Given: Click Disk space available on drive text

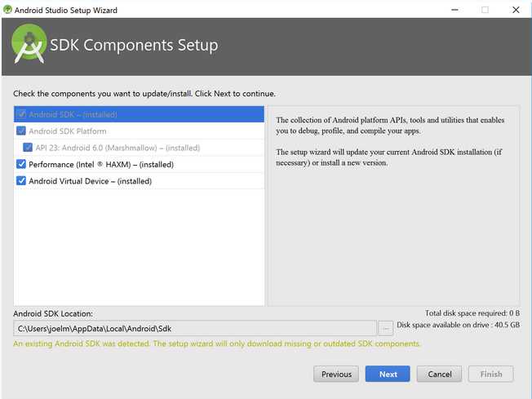Looking at the screenshot, I should 458,325.
